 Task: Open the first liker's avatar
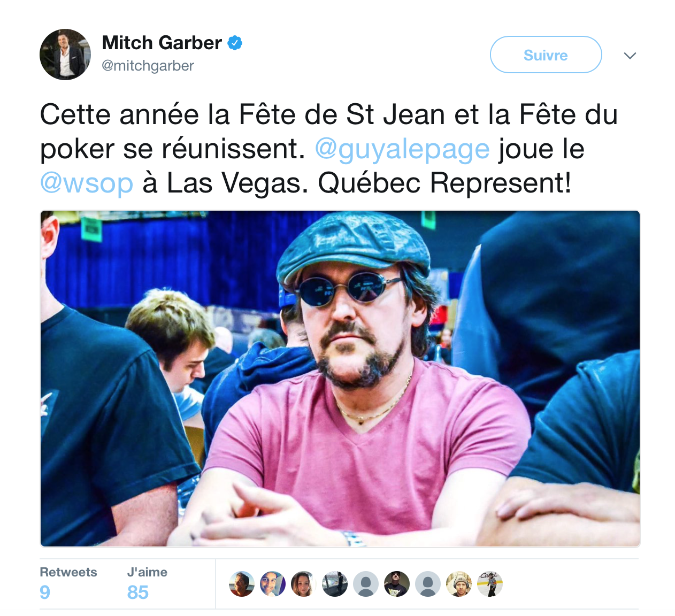point(242,583)
